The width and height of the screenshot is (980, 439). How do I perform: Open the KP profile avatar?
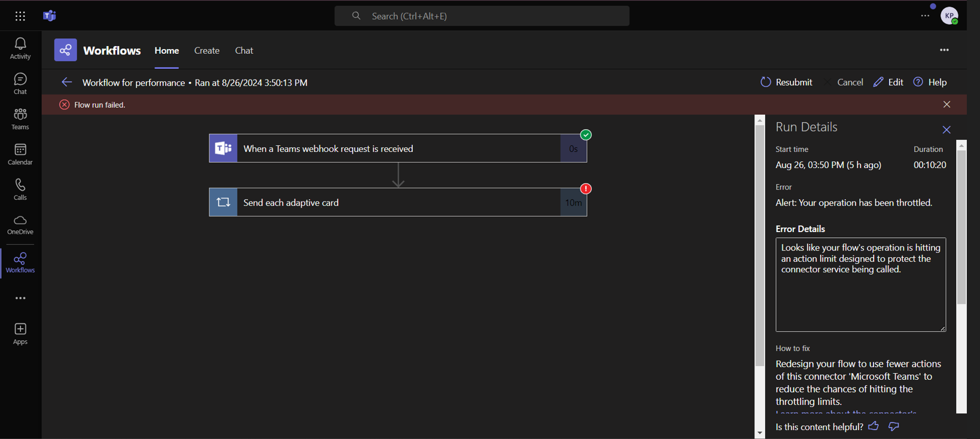(949, 16)
